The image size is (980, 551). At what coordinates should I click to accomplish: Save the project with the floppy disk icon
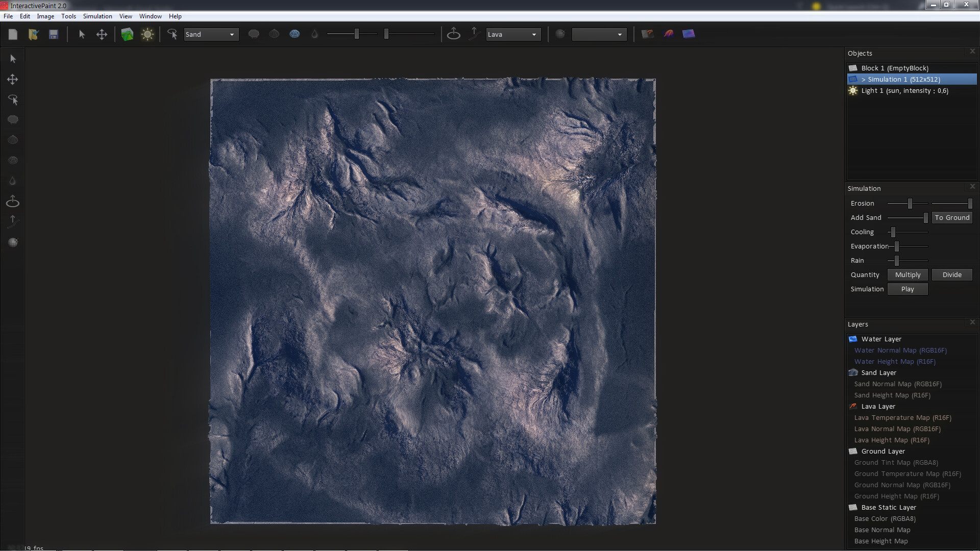tap(53, 34)
